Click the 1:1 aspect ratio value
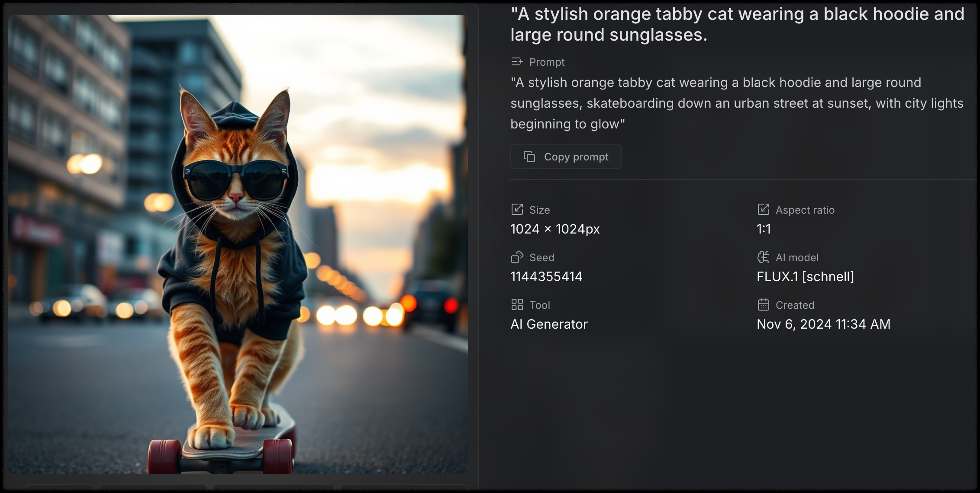 tap(764, 229)
